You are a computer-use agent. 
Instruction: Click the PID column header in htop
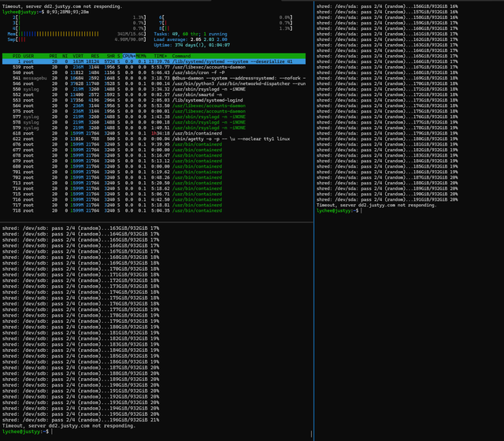16,56
